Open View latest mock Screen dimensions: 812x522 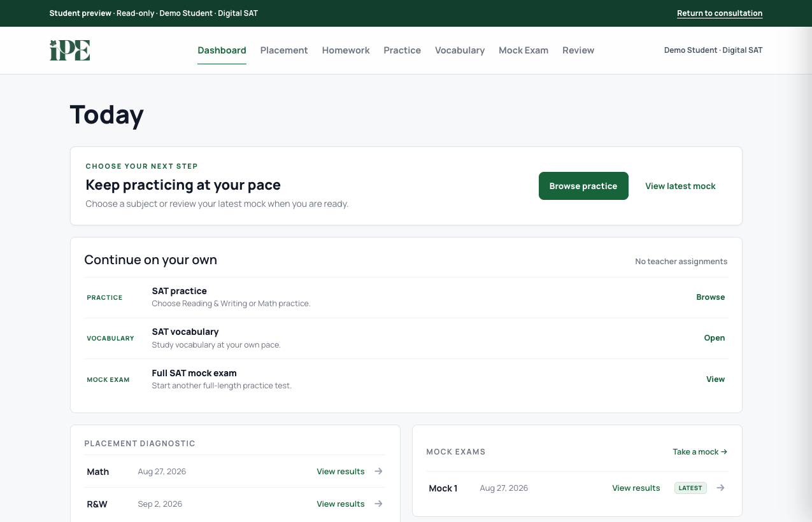point(680,186)
